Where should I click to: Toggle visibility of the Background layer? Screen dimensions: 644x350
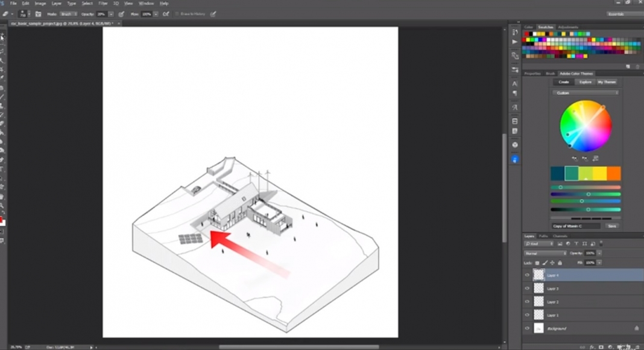pos(528,328)
